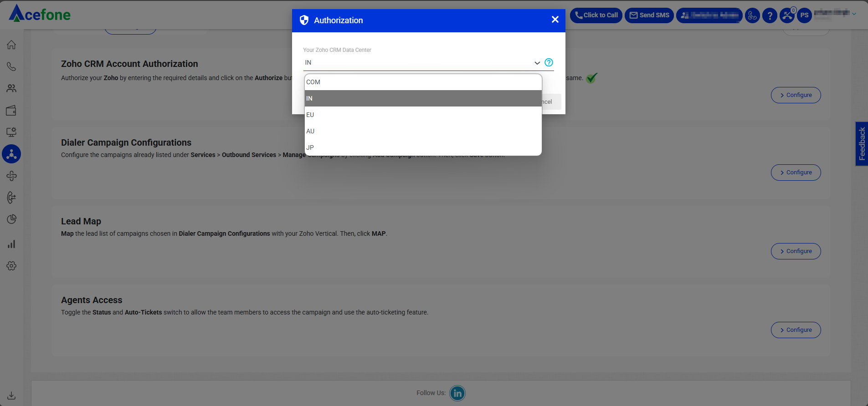Open the users group sidebar icon
The image size is (868, 406).
[x=11, y=88]
